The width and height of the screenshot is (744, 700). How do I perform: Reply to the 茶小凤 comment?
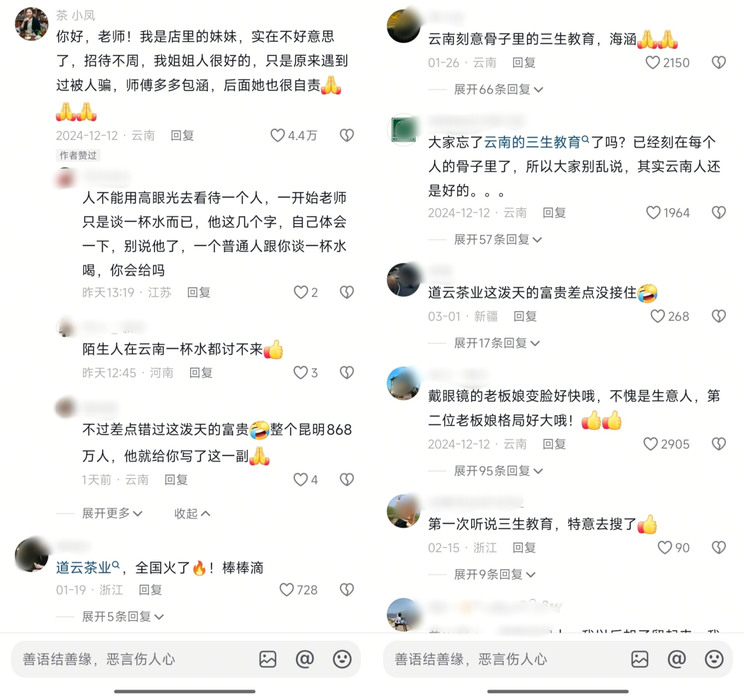pos(182,135)
